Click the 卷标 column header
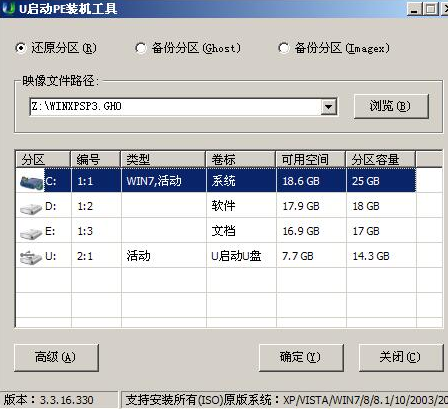 [241, 160]
